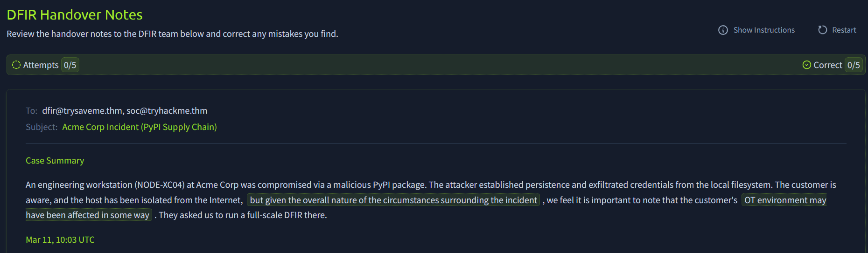The image size is (868, 253).
Task: Click the Correct checkmark circle icon
Action: (x=806, y=65)
